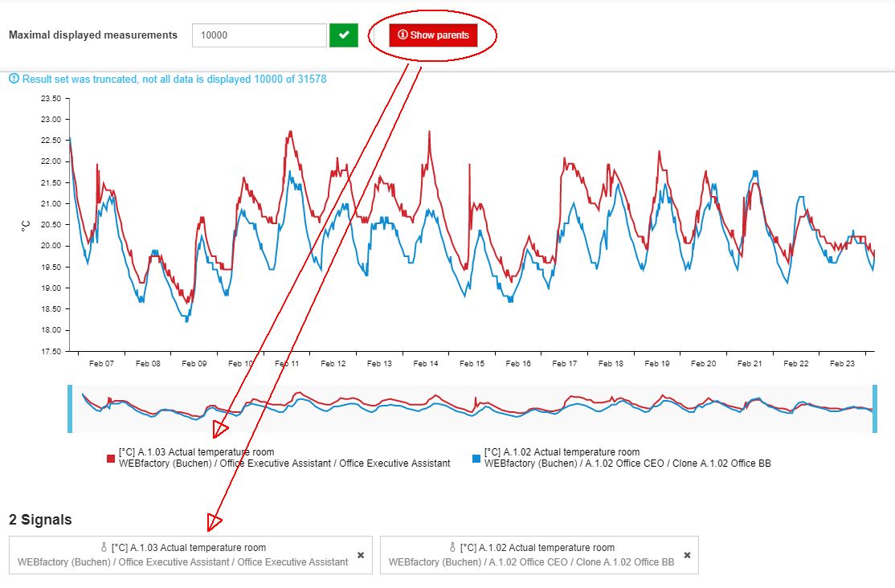Click the thermometer icon on A.1.03 signal card
The height and width of the screenshot is (588, 895).
click(x=103, y=547)
